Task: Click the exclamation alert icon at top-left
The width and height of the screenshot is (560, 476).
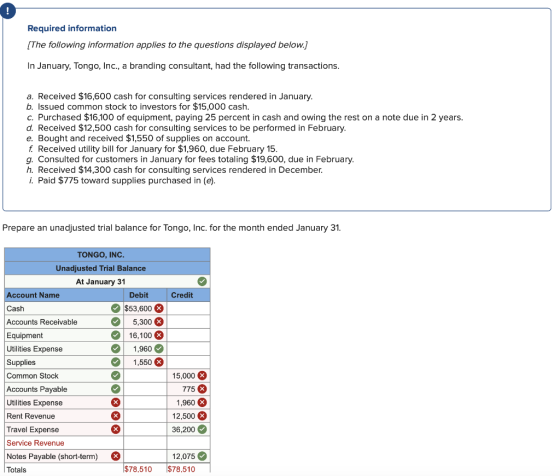Action: [x=8, y=11]
